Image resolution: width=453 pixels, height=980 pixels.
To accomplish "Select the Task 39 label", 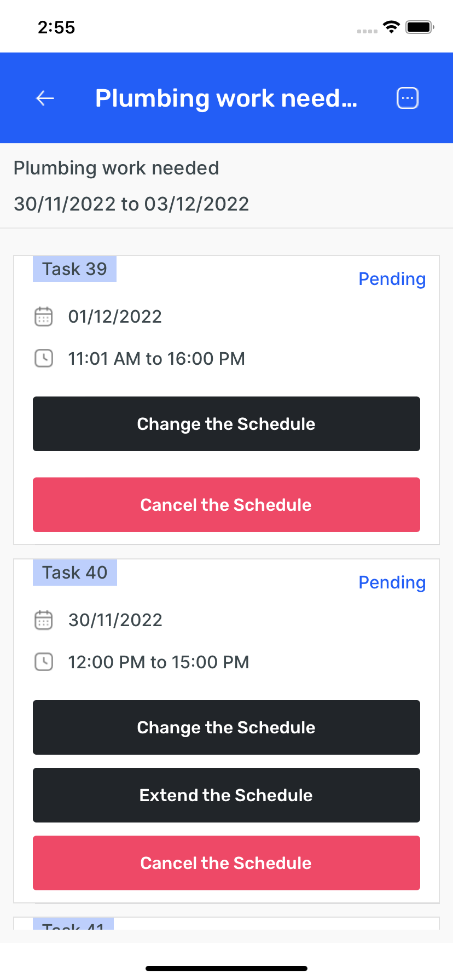I will pos(75,269).
